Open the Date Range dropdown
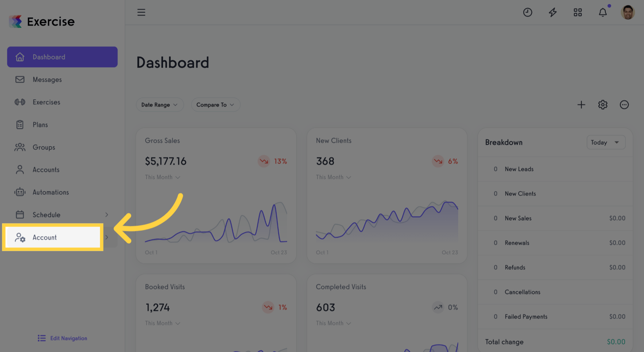The image size is (644, 352). click(x=160, y=105)
